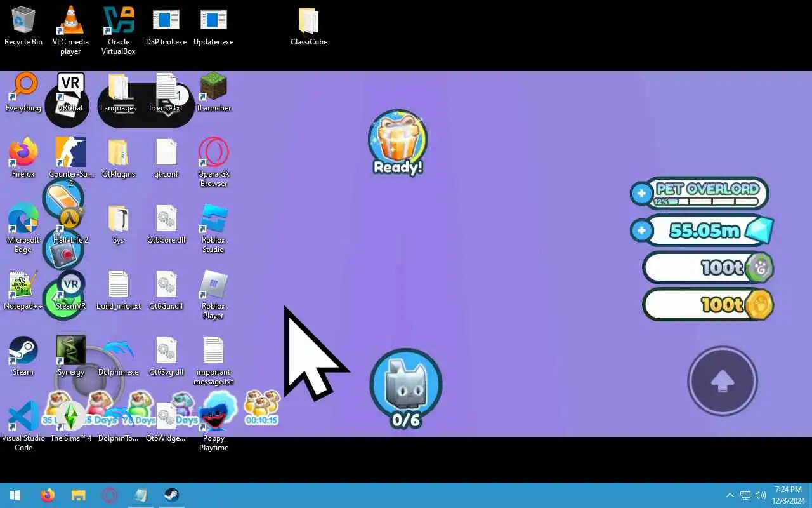Select the license.txt file

pyautogui.click(x=166, y=93)
